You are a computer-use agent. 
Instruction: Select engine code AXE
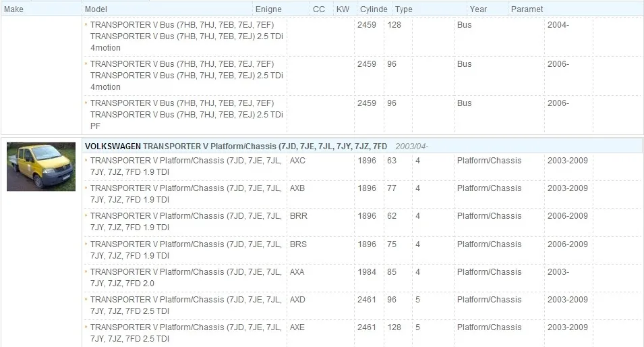point(297,327)
